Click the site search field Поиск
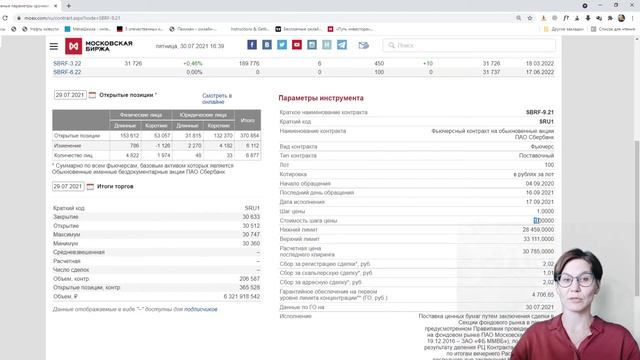 point(469,45)
